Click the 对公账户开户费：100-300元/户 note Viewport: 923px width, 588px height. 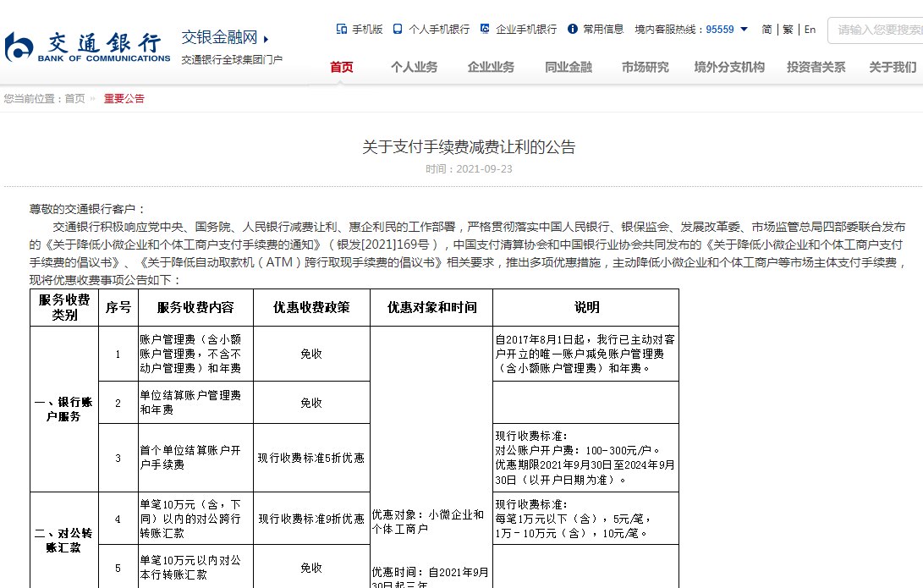pyautogui.click(x=578, y=450)
